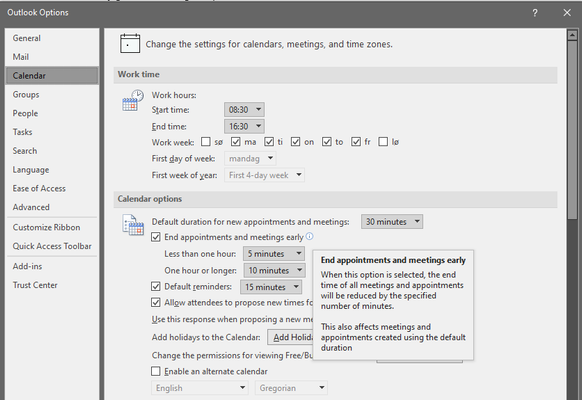This screenshot has height=400, width=582.
Task: Select the Calendar category
Action: (52, 76)
